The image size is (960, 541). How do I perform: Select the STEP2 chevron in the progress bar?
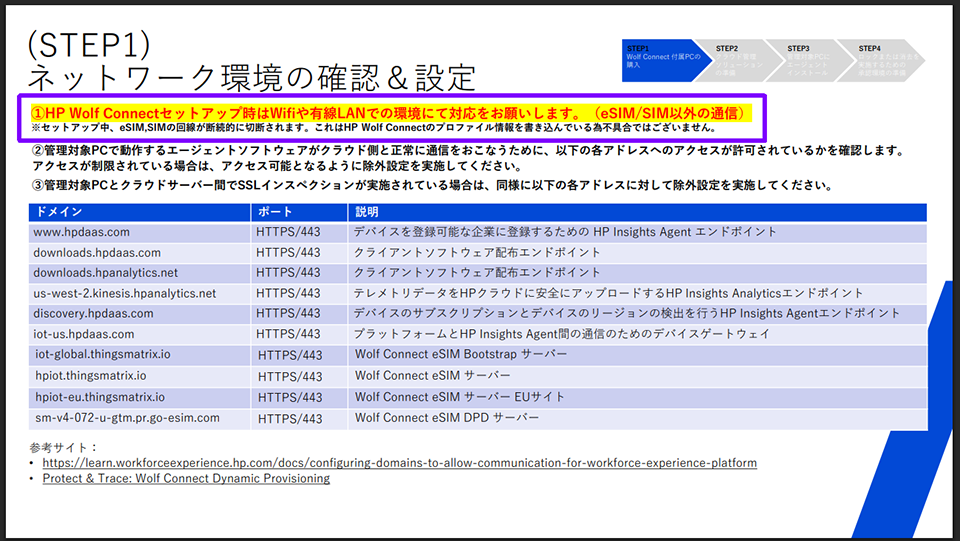tap(741, 61)
